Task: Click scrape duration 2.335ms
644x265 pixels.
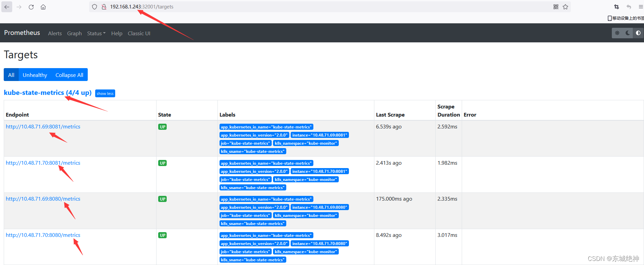Action: coord(447,199)
